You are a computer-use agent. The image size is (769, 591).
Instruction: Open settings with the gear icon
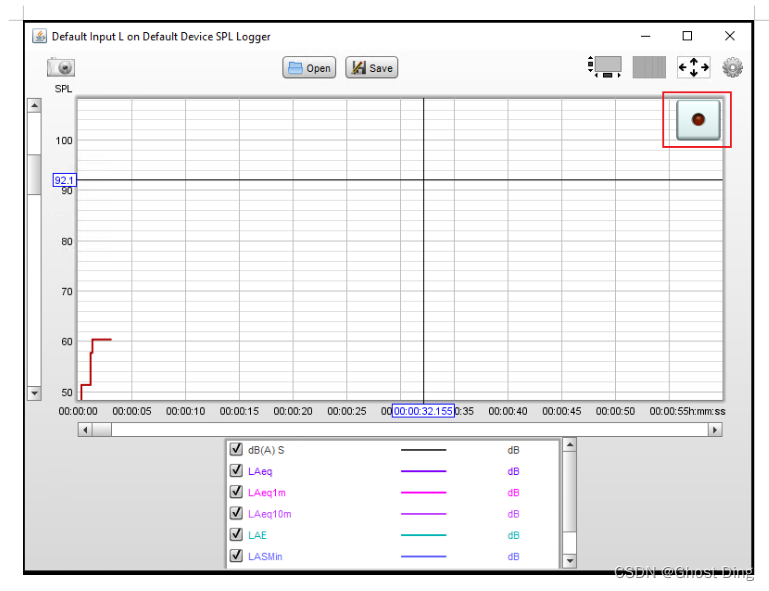pyautogui.click(x=732, y=67)
